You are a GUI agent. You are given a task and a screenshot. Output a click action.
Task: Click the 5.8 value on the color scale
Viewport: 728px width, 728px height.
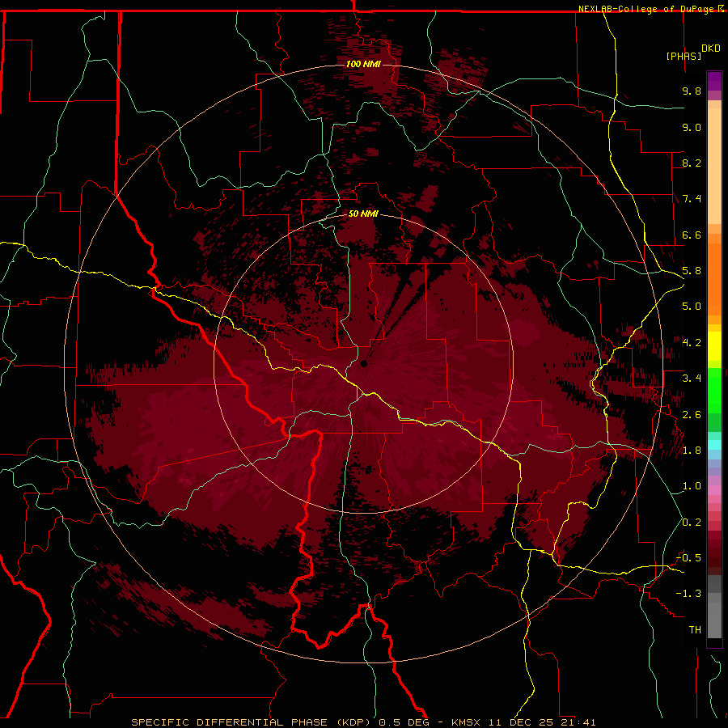tap(692, 271)
